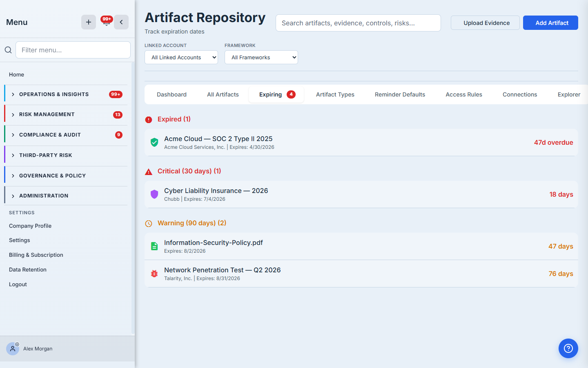Click the 18 days remaining label
The height and width of the screenshot is (368, 588).
(x=561, y=194)
